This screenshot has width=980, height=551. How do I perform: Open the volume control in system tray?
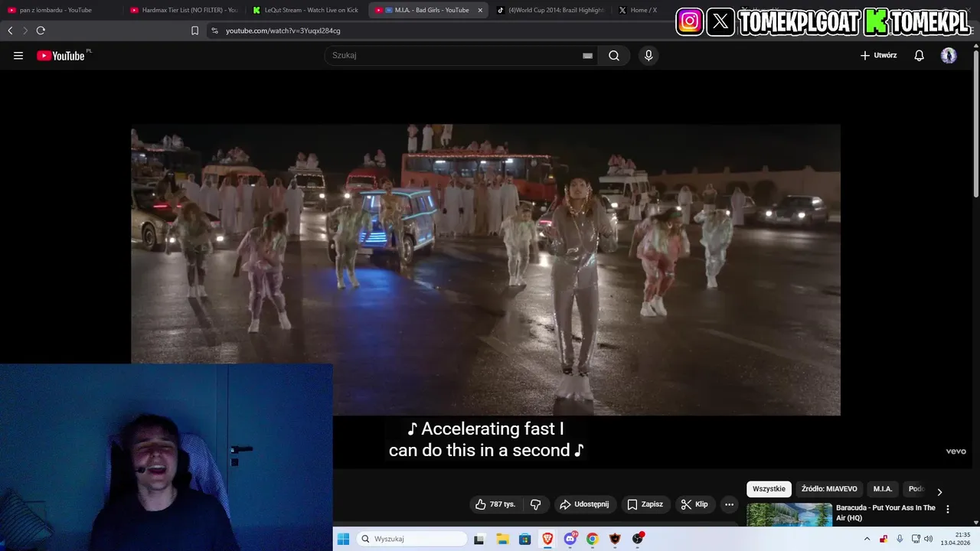(929, 539)
